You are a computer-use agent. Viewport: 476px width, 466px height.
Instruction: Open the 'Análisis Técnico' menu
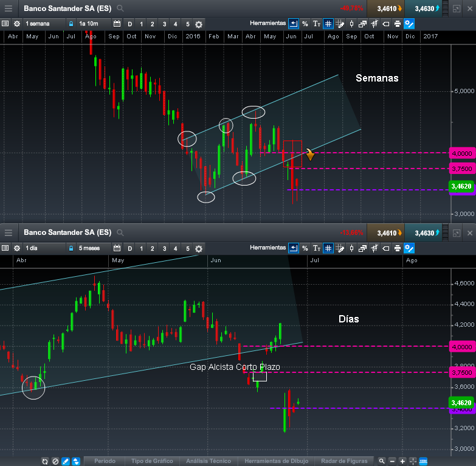coord(209,461)
